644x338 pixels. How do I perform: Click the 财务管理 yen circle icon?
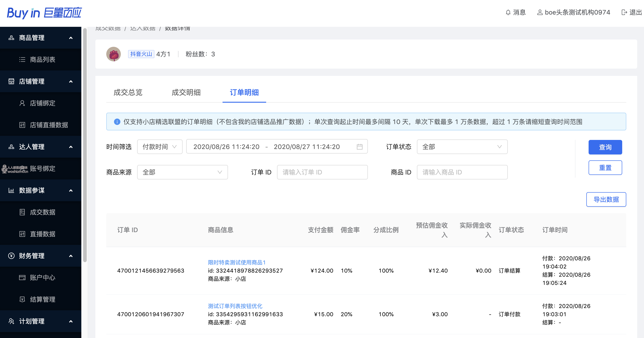(x=11, y=256)
